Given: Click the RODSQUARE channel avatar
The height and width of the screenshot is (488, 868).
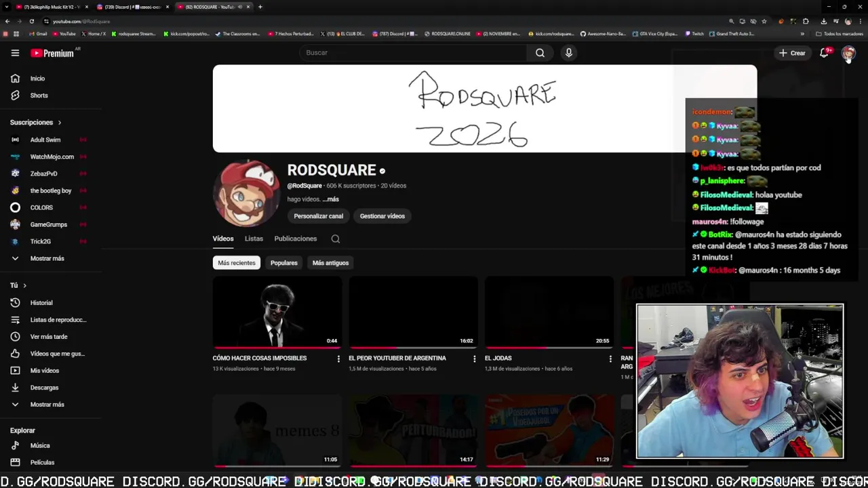Looking at the screenshot, I should pos(247,193).
